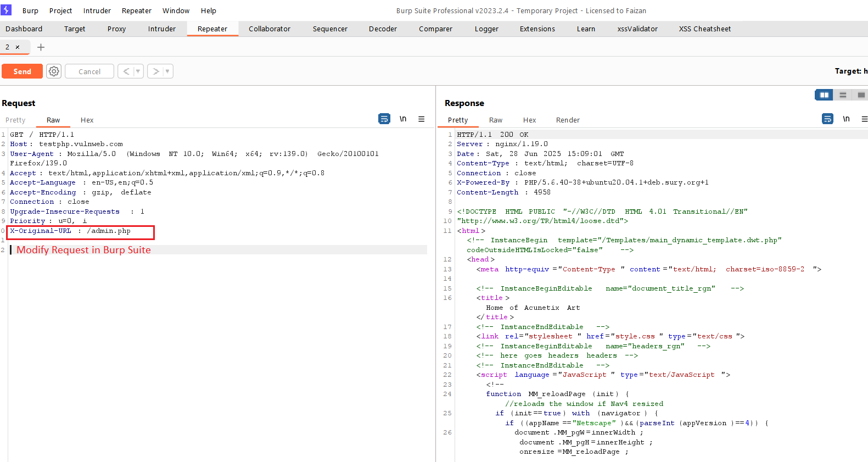868x462 pixels.
Task: Select Repeater tab number 2
Action: pyautogui.click(x=8, y=47)
